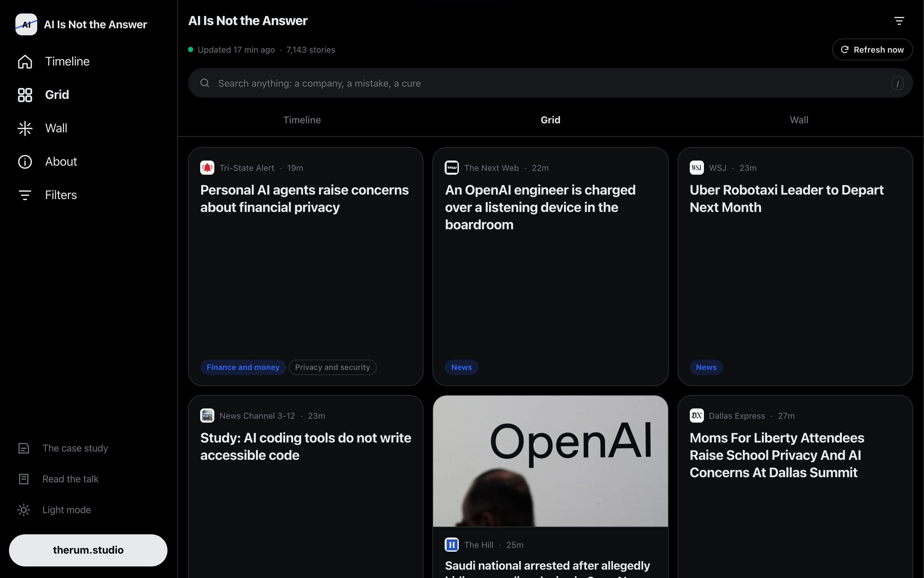Click the slash shortcut hint in search bar
Viewport: 924px width, 578px height.
(897, 83)
